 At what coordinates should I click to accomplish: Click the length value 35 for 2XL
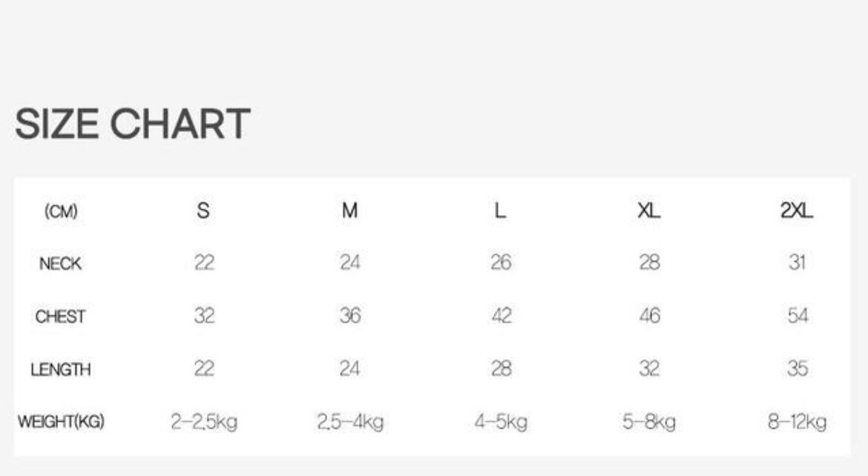(798, 369)
